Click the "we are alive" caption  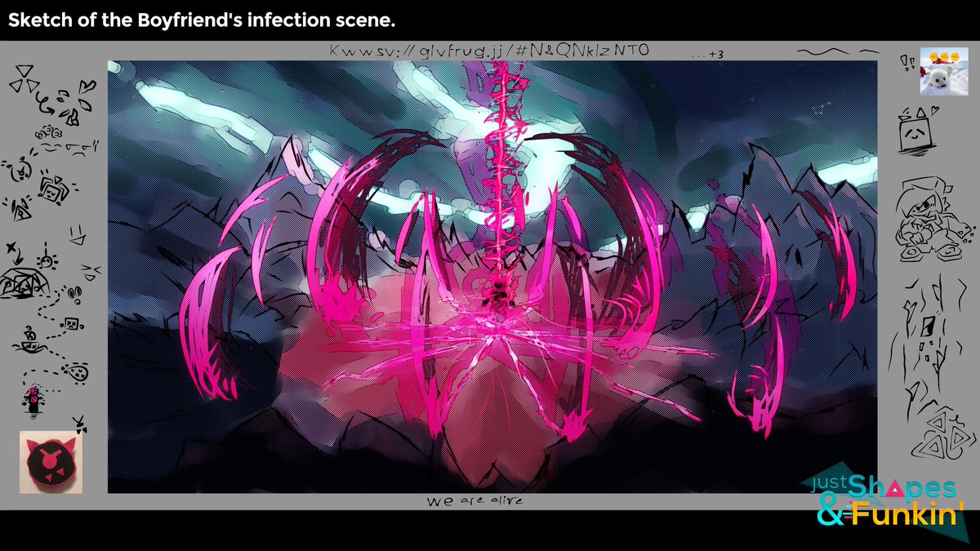[x=474, y=501]
